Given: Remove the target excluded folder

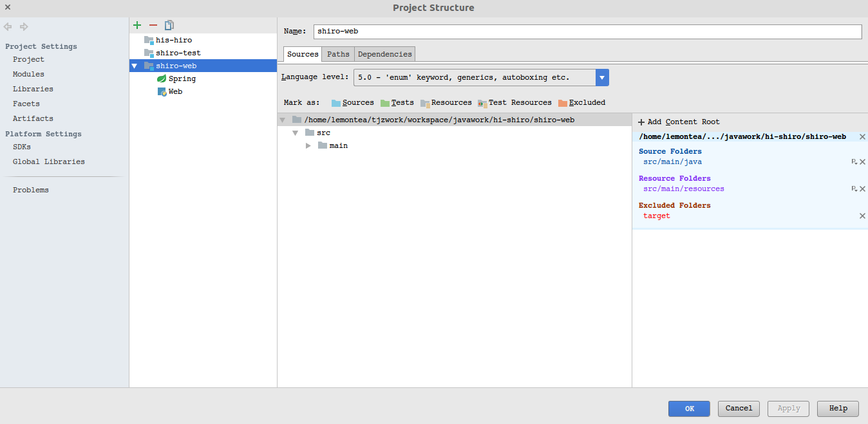Looking at the screenshot, I should (862, 216).
